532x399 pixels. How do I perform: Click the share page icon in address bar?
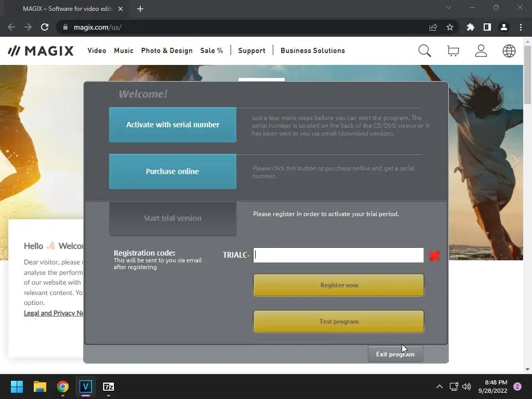coord(433,27)
